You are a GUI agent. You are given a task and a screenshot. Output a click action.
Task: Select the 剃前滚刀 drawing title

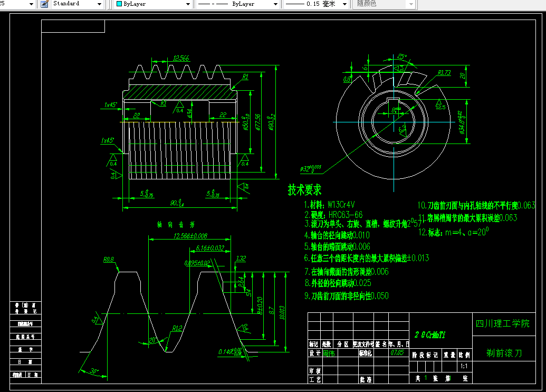(x=504, y=353)
